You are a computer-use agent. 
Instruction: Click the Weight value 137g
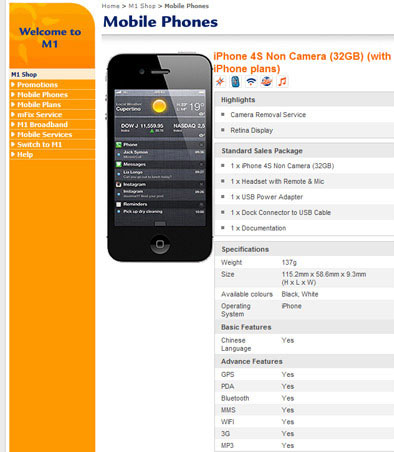pyautogui.click(x=289, y=262)
